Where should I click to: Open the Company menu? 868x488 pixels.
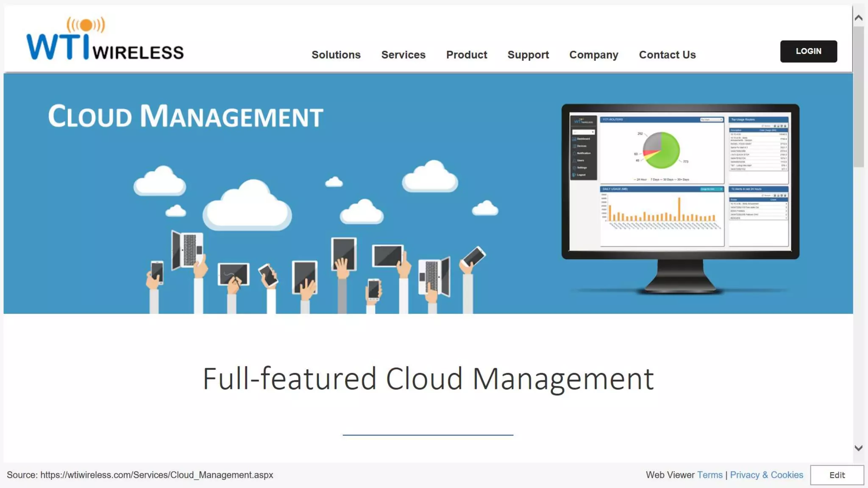[593, 55]
